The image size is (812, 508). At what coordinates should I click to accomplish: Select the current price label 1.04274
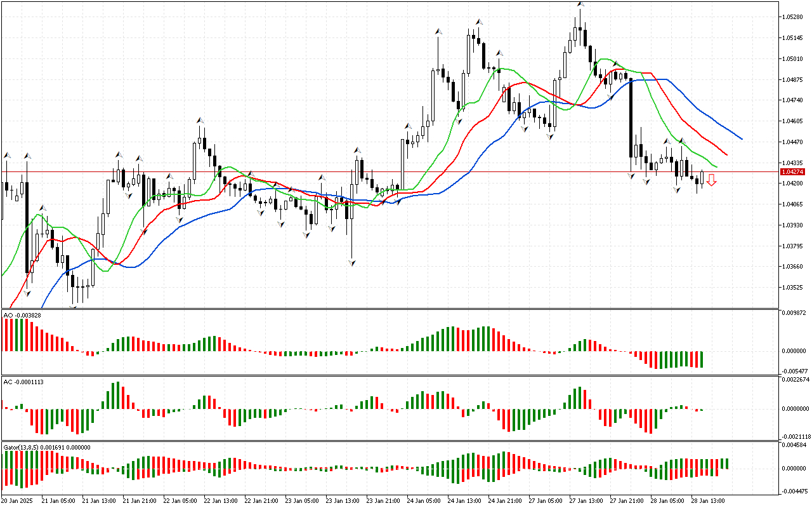(792, 172)
